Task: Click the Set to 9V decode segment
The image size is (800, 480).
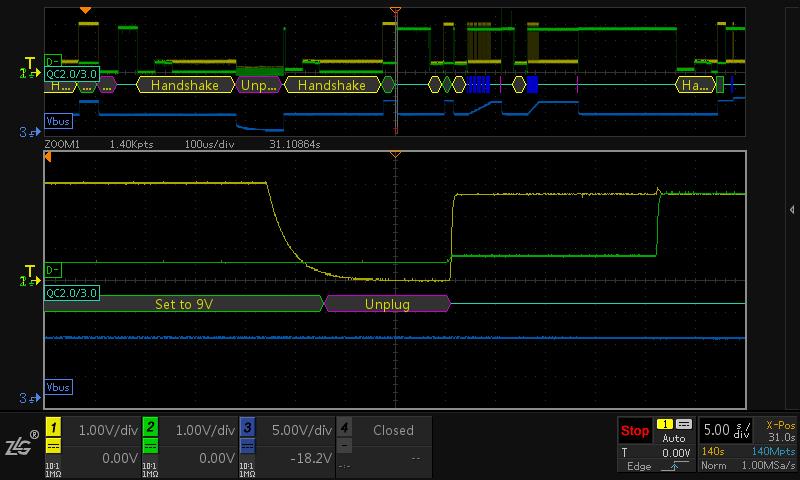Action: click(185, 304)
